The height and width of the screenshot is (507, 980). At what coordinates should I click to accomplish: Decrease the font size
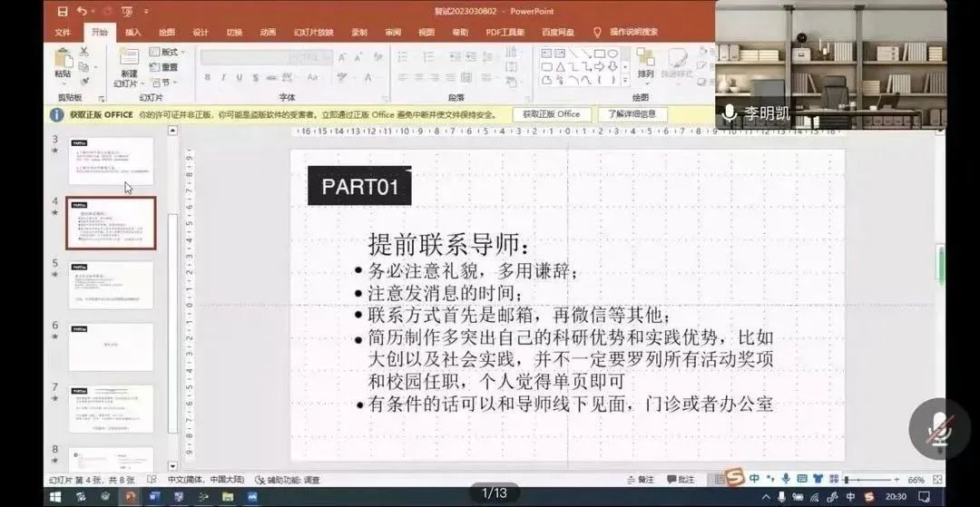click(x=359, y=57)
